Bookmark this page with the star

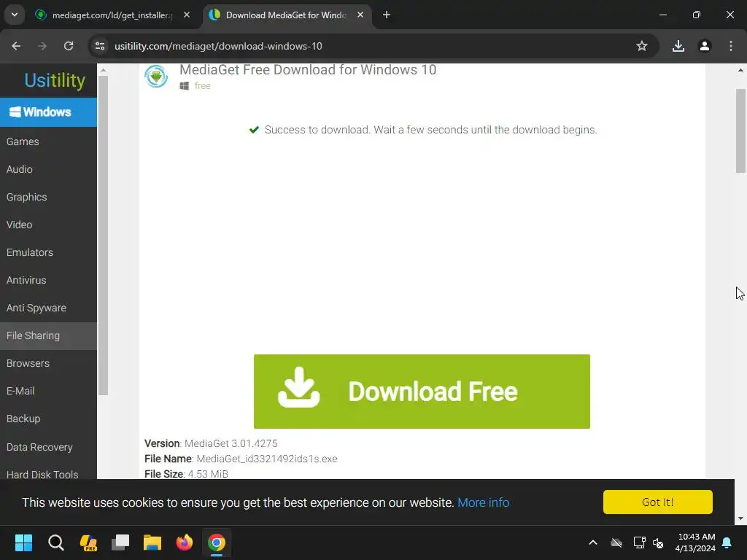pos(642,46)
